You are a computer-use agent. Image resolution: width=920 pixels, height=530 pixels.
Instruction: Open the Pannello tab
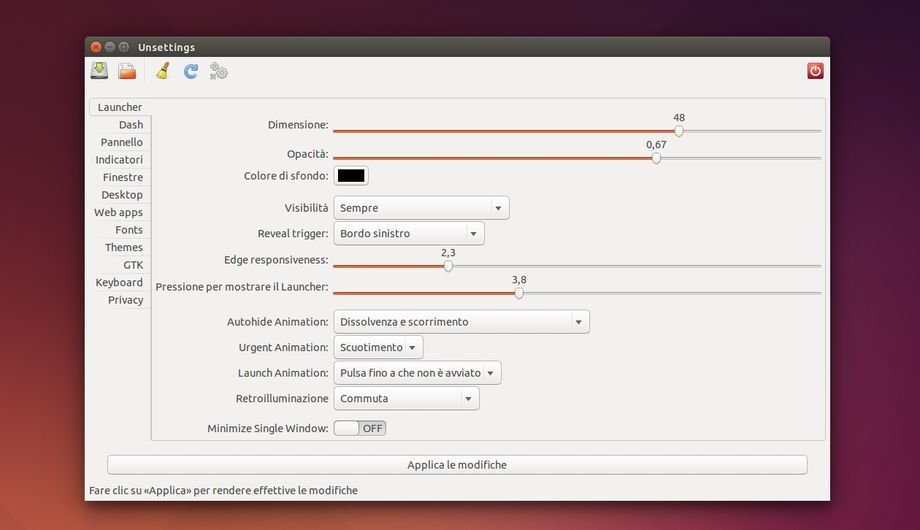121,142
